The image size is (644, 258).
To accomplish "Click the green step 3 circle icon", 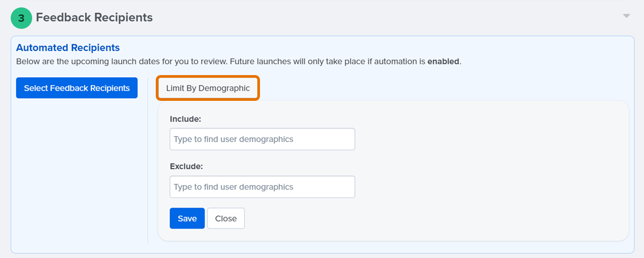I will [21, 18].
